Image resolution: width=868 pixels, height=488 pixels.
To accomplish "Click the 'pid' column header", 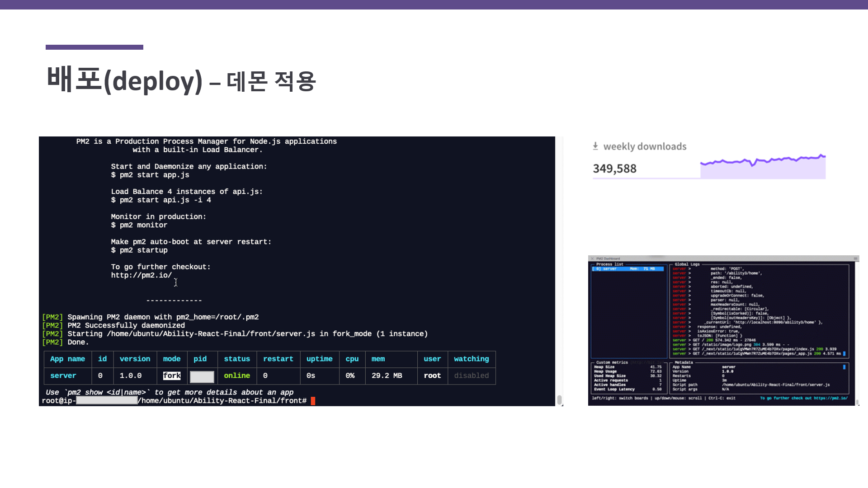I will 200,359.
